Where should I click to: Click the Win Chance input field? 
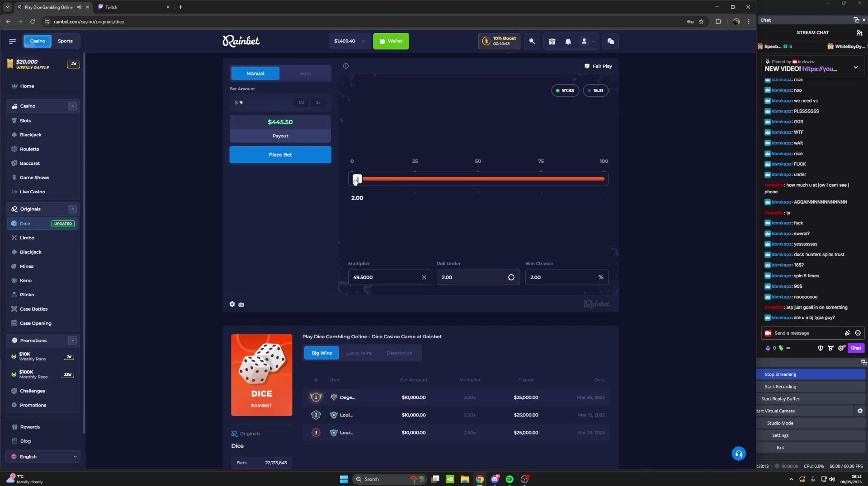coord(566,277)
